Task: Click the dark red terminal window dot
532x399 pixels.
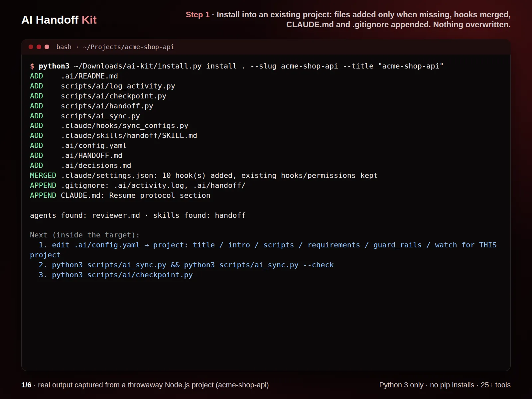Action: 31,47
